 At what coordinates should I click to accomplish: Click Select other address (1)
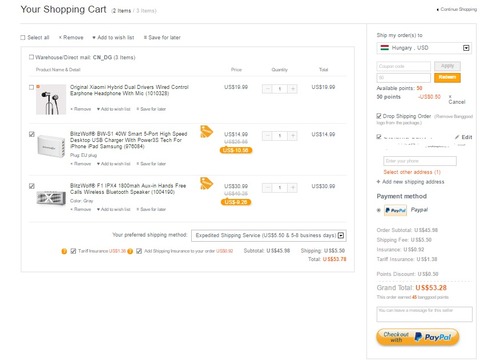coord(412,172)
